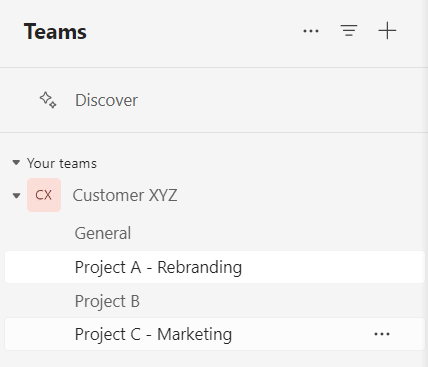Collapse the Customer XYZ team arrow
The image size is (428, 367).
pos(16,195)
